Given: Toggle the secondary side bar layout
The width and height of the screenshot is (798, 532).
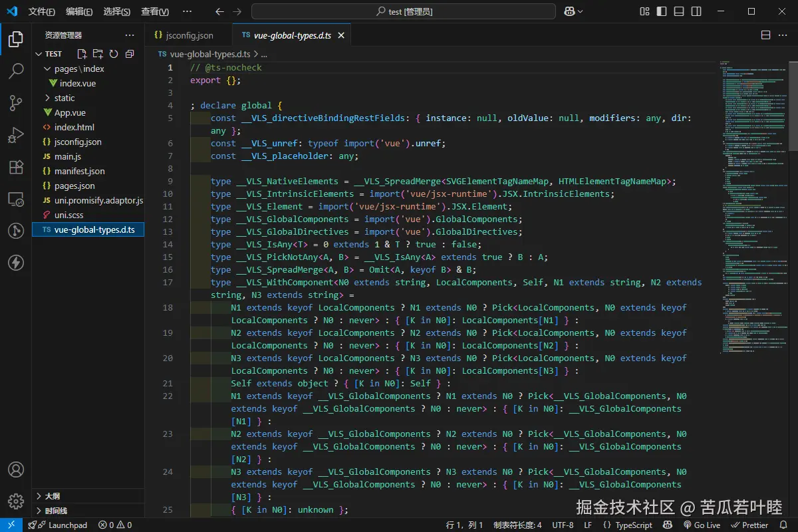Looking at the screenshot, I should [x=696, y=11].
